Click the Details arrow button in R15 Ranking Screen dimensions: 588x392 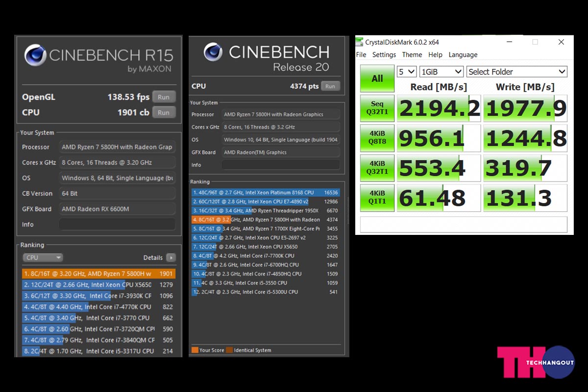click(171, 257)
